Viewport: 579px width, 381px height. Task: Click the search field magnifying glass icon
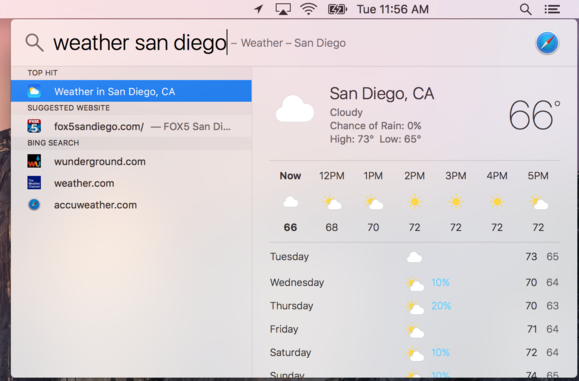pos(34,42)
